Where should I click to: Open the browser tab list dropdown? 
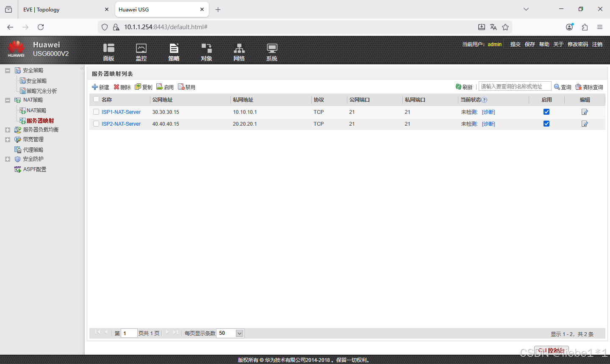(526, 9)
